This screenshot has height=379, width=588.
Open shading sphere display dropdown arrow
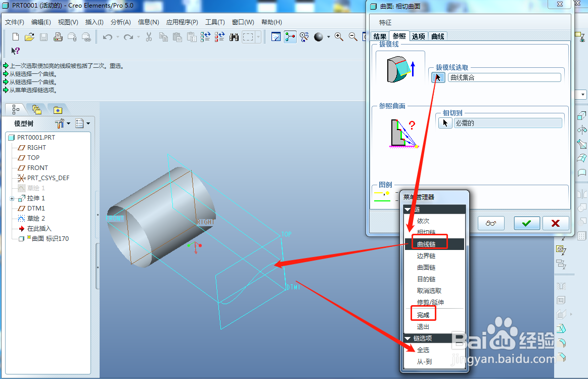coord(329,37)
